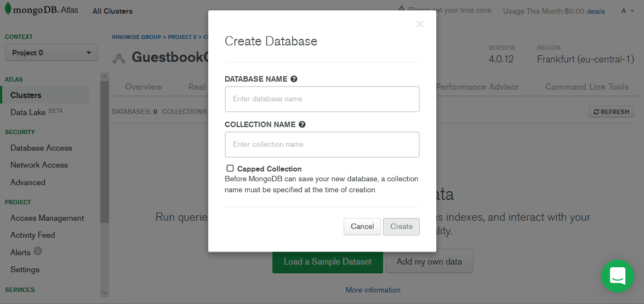This screenshot has height=304, width=644.
Task: Click the time zone warning icon
Action: (x=402, y=10)
